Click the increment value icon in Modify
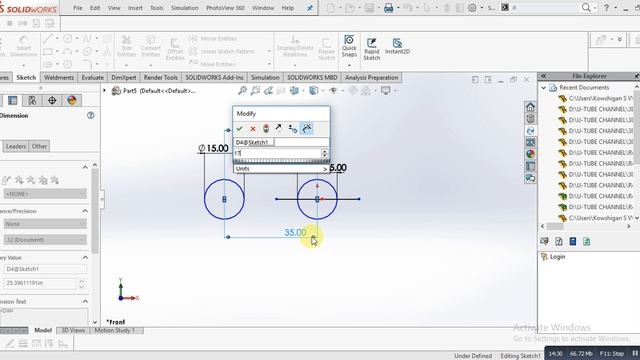Screen dimensions: 640x360 [x=293, y=129]
